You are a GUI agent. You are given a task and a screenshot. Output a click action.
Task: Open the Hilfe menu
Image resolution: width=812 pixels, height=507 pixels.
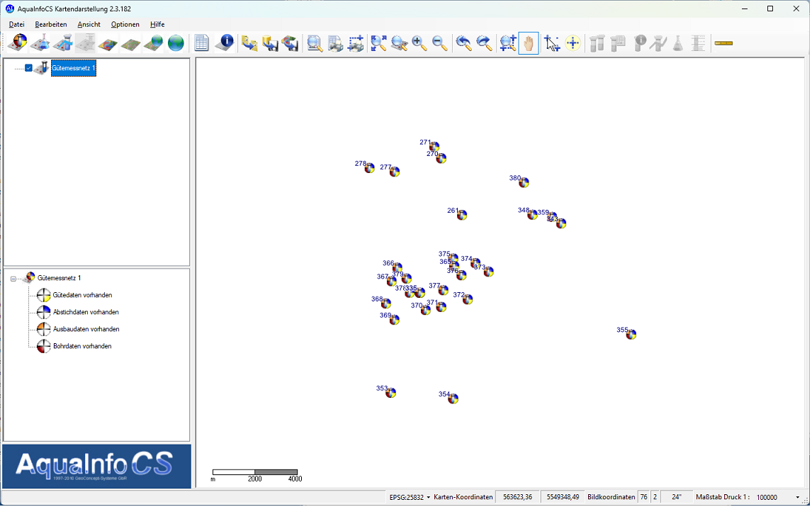tap(157, 24)
